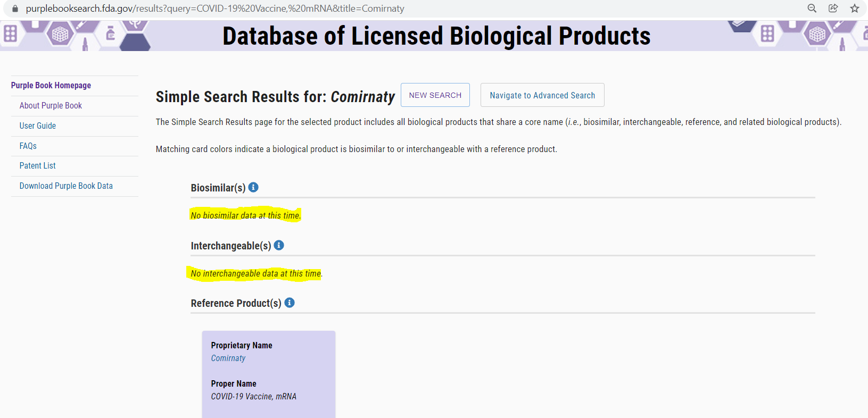Screen dimensions: 868x418
Task: Click the Biosimilar(s) info icon
Action: (x=253, y=187)
